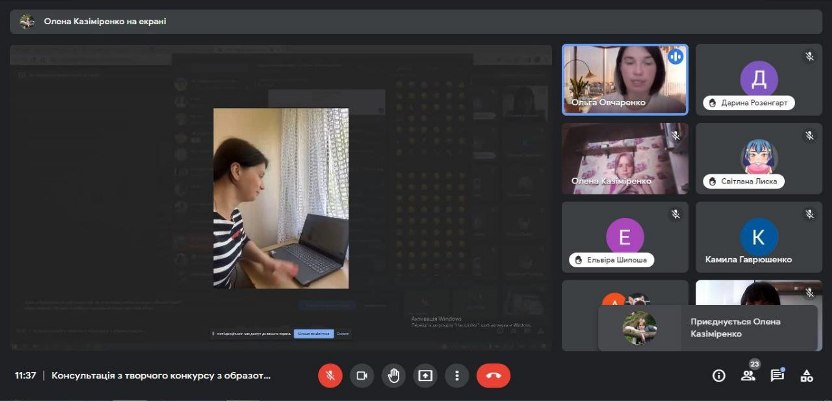Click the avatar photo in the join notification
Screen dimensions: 832x401
coord(639,328)
